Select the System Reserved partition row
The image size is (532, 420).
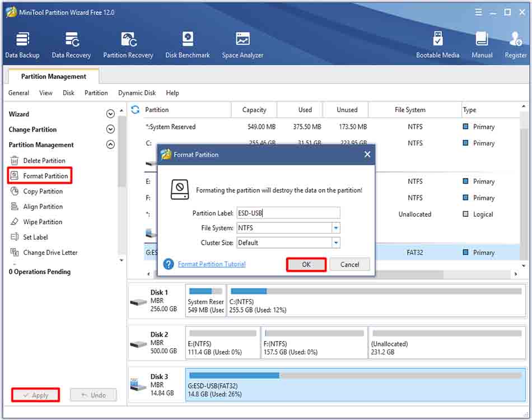coord(331,127)
